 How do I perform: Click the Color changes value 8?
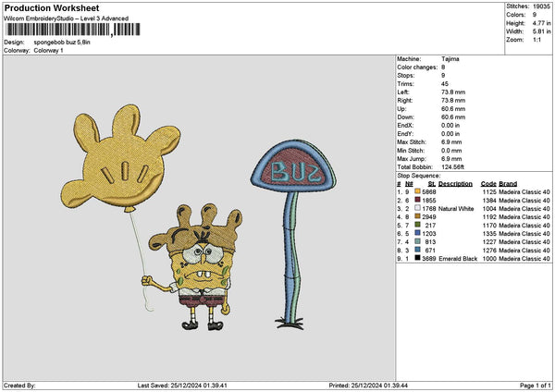(443, 67)
